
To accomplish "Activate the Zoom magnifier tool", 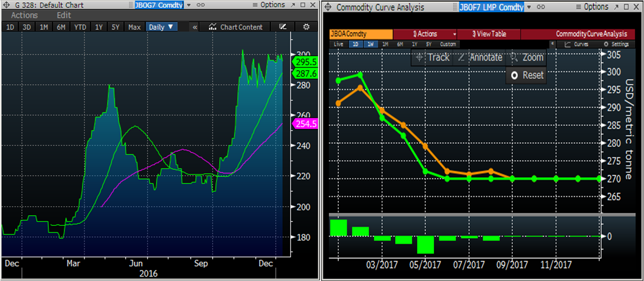I will click(x=527, y=58).
